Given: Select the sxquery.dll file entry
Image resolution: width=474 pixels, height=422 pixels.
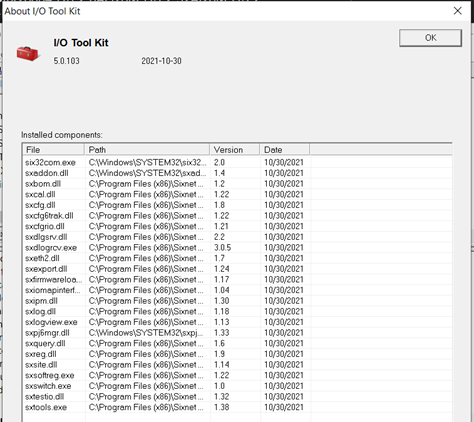Looking at the screenshot, I should click(45, 344).
